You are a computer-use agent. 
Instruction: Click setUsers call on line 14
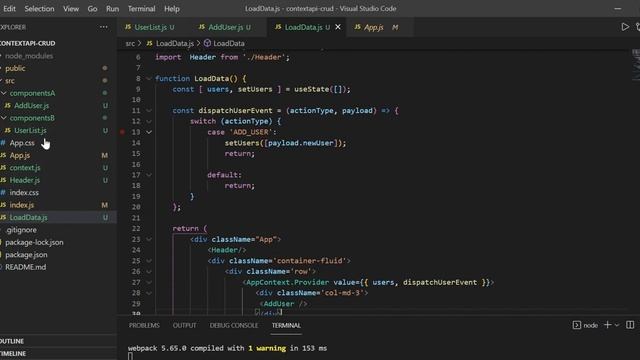pyautogui.click(x=242, y=143)
